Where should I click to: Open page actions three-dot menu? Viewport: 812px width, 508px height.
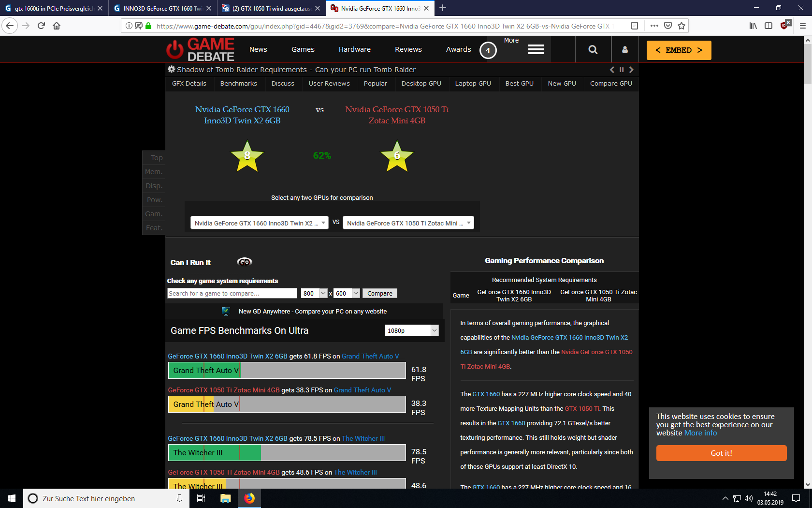654,26
